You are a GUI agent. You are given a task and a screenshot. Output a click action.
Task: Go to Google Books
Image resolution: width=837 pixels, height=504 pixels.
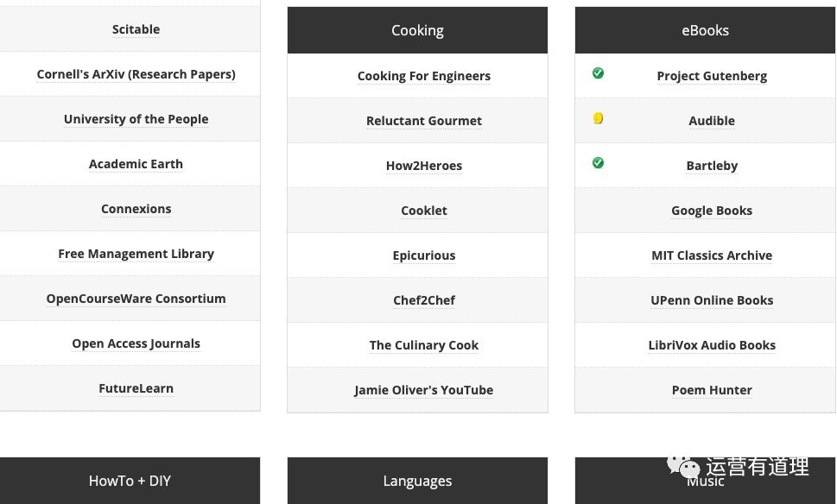click(712, 210)
